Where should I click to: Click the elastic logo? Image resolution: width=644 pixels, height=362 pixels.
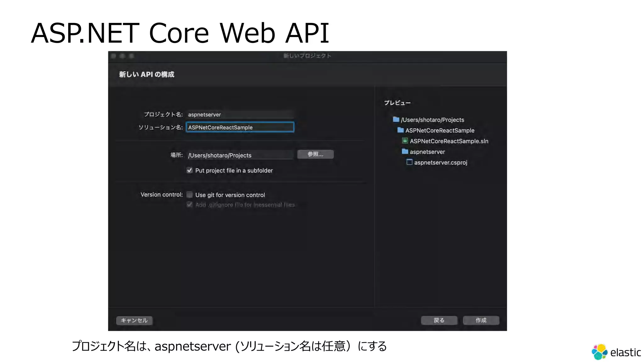pos(616,352)
